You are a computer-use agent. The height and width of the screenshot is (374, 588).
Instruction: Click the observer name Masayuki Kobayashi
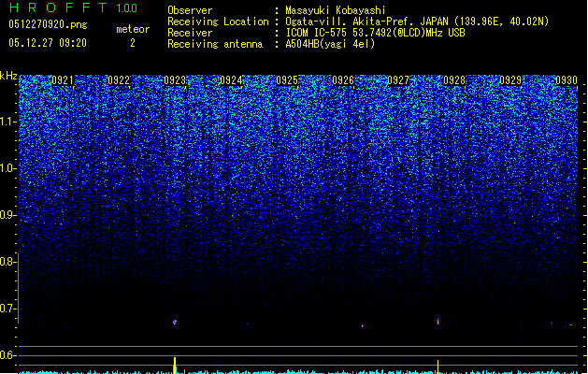tap(336, 10)
